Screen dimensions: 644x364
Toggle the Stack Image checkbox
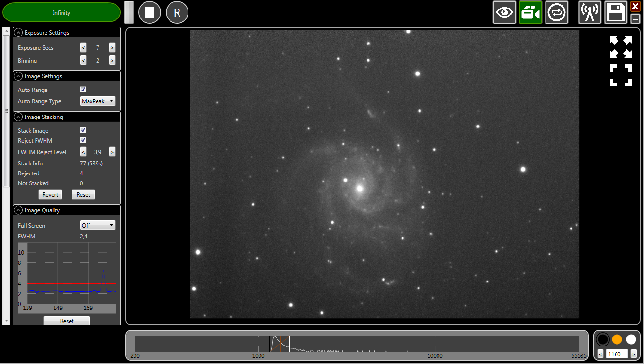[83, 130]
